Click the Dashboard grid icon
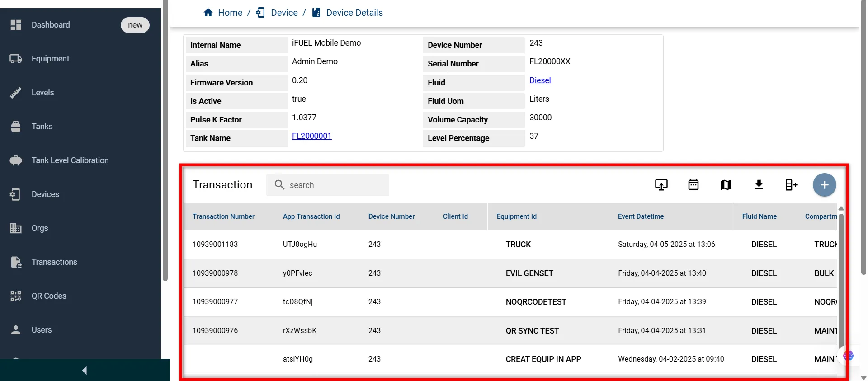868x381 pixels. [x=16, y=25]
